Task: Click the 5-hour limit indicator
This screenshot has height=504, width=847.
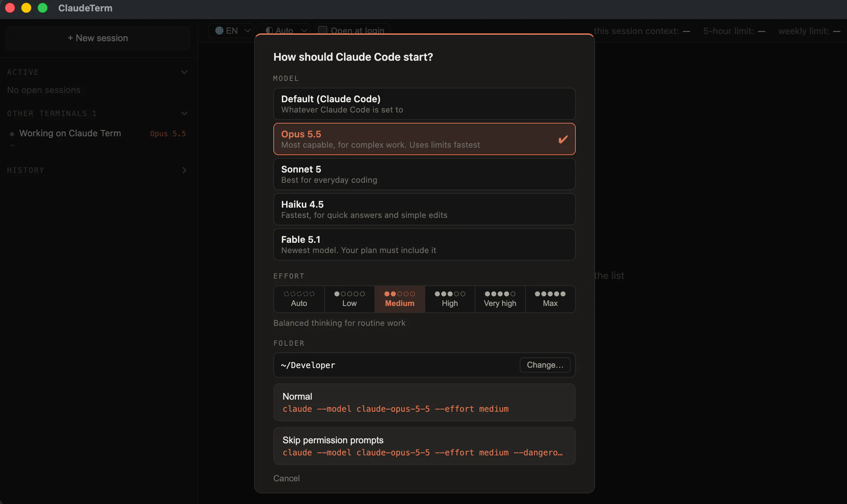Action: (x=734, y=31)
